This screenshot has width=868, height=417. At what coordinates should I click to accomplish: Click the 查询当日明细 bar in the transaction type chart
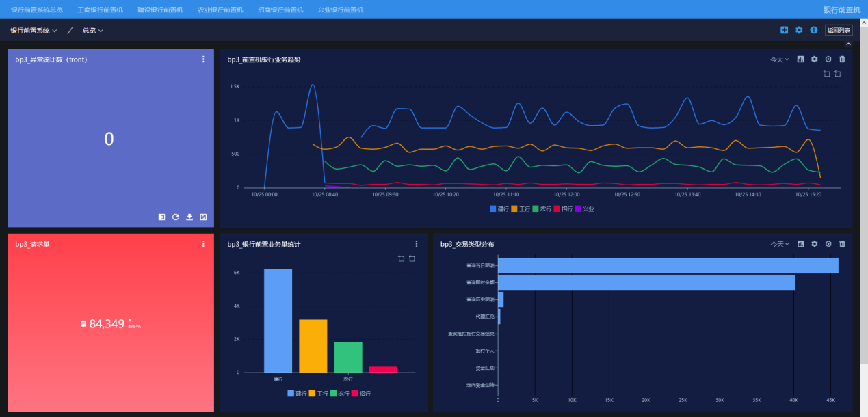668,265
